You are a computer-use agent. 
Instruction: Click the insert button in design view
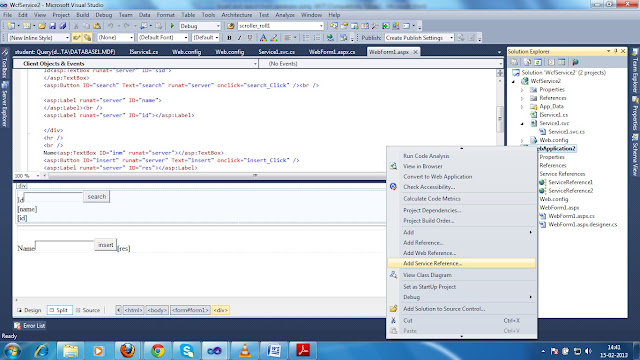(x=106, y=245)
